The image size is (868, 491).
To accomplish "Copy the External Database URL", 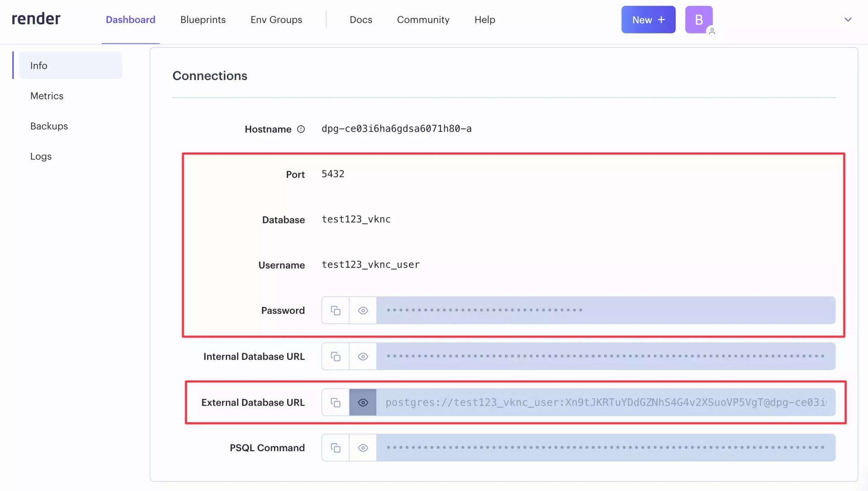I will (x=335, y=401).
